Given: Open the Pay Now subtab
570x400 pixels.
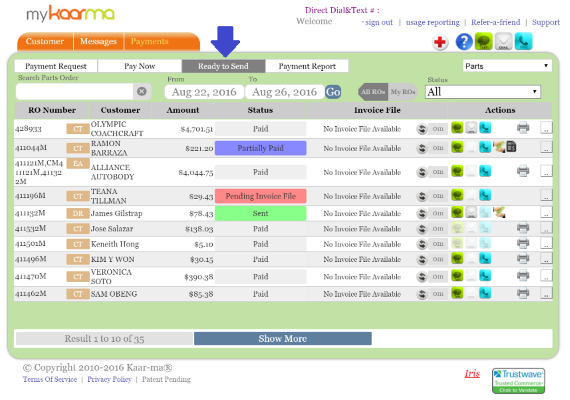Looking at the screenshot, I should (140, 66).
